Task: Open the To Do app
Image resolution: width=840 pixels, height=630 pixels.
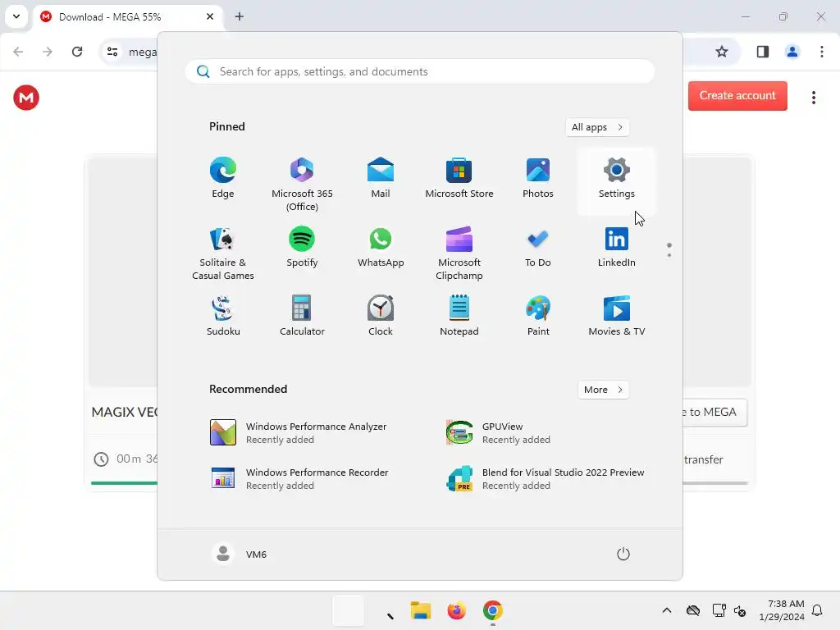Action: [538, 248]
